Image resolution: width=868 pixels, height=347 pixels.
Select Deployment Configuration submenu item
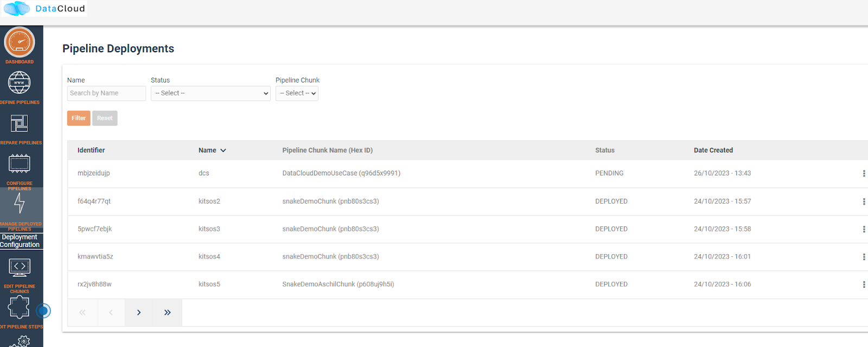tap(20, 241)
